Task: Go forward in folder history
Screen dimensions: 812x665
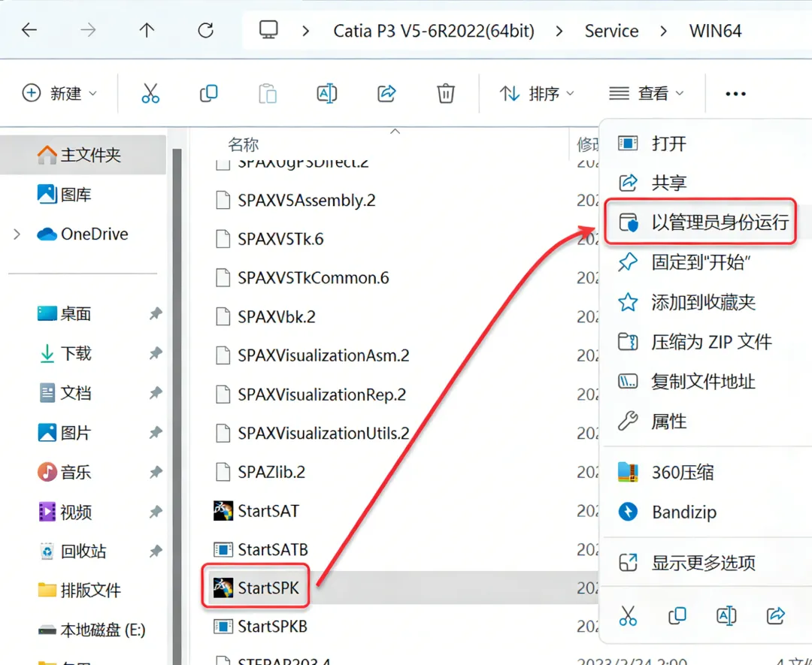Action: click(88, 31)
